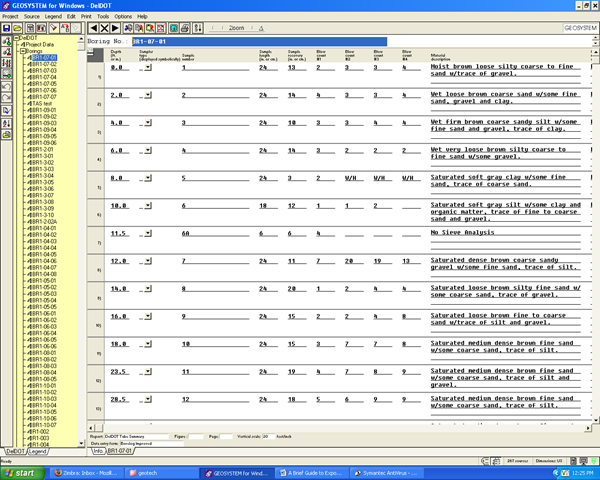Click the X delete record toolbar button
The height and width of the screenshot is (480, 600).
click(x=104, y=28)
